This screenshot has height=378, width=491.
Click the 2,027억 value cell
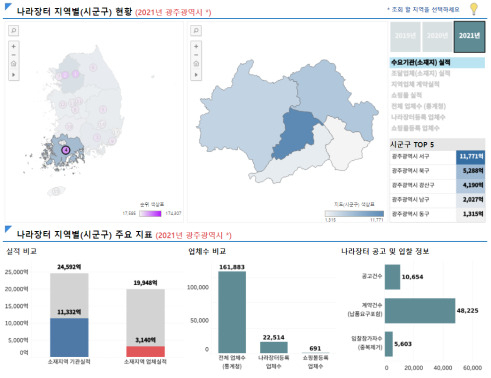tap(471, 200)
